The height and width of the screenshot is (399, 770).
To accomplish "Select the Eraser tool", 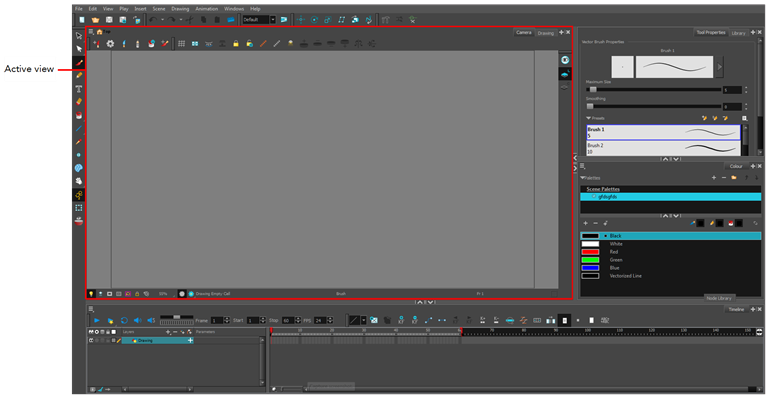I will [x=79, y=102].
